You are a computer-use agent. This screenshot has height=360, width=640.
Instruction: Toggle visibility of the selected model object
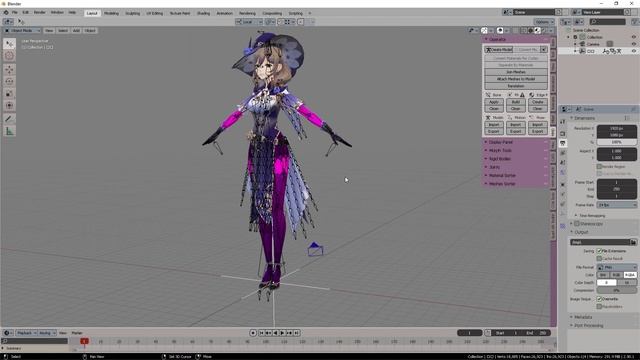coord(634,51)
